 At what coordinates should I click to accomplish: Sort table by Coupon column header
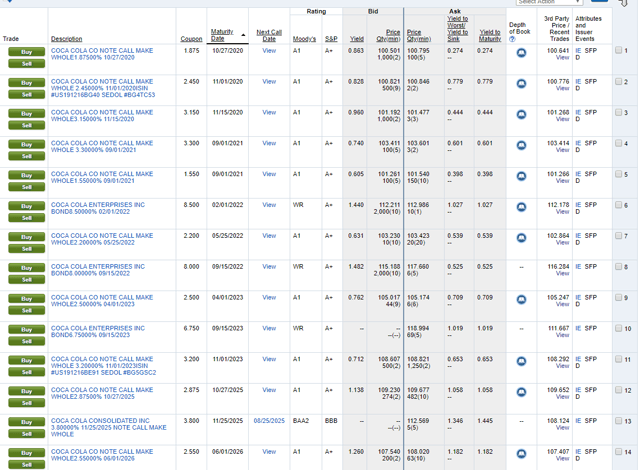coord(191,39)
